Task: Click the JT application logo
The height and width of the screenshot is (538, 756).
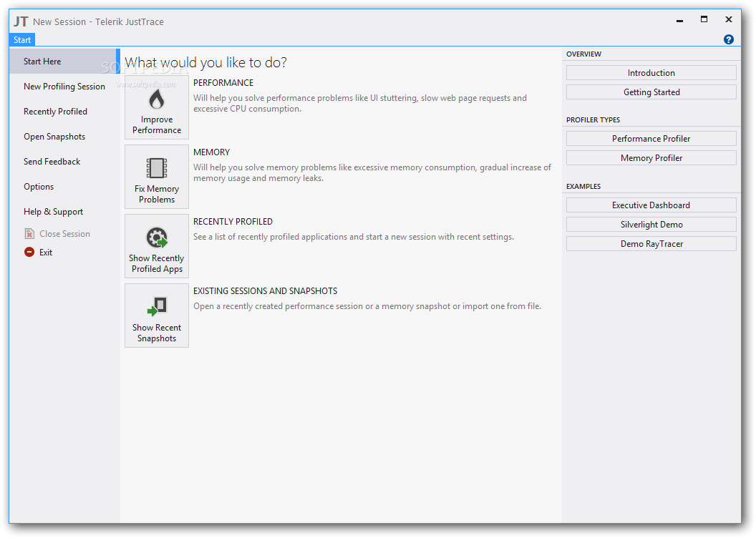Action: (21, 21)
